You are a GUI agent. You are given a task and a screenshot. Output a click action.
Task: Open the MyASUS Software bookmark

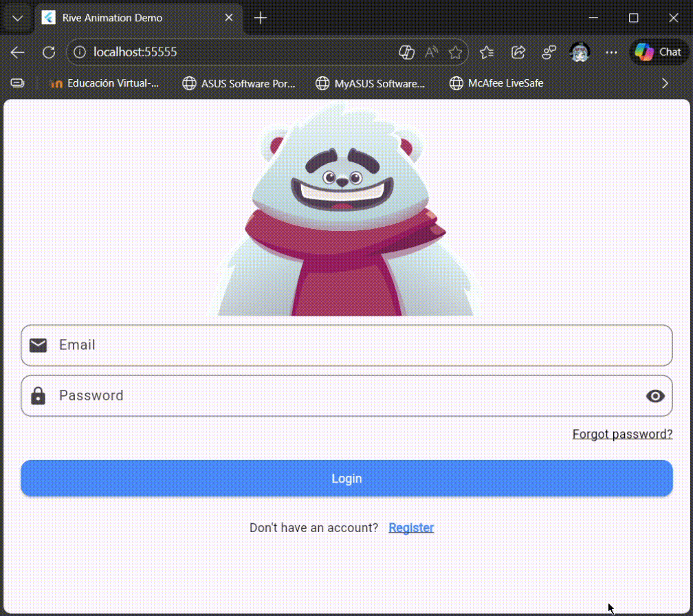(x=370, y=83)
